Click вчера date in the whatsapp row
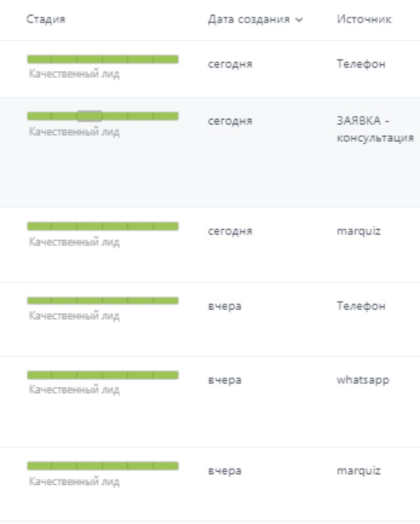The width and height of the screenshot is (420, 524). pyautogui.click(x=225, y=380)
